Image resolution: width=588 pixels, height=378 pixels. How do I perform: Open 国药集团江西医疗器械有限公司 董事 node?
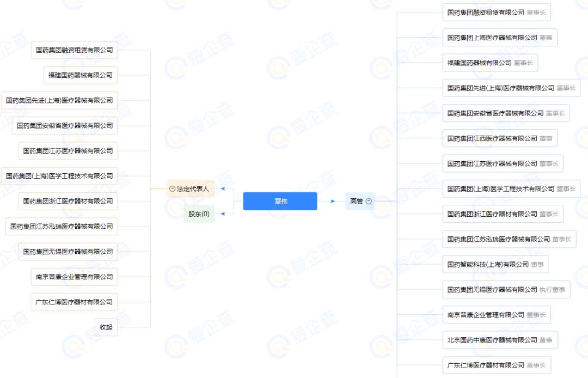tap(500, 138)
